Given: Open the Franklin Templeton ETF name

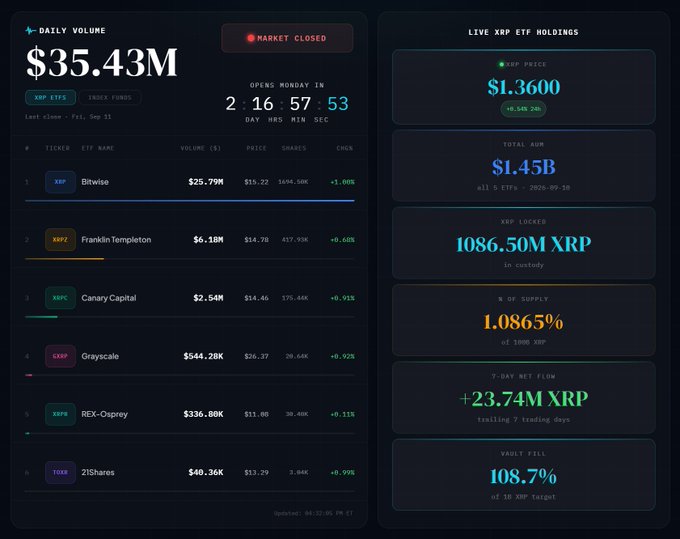Looking at the screenshot, I should point(116,240).
